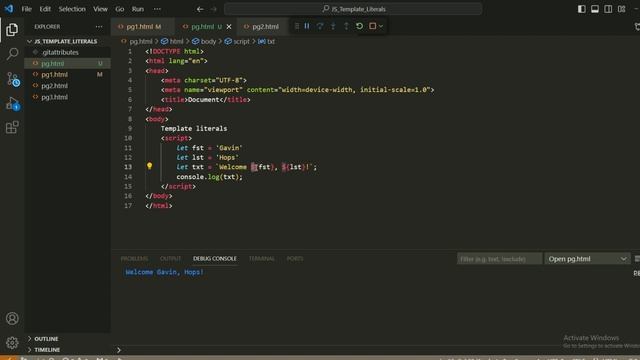The image size is (640, 360).
Task: Click the debug console input prompt chevron
Action: 119,350
